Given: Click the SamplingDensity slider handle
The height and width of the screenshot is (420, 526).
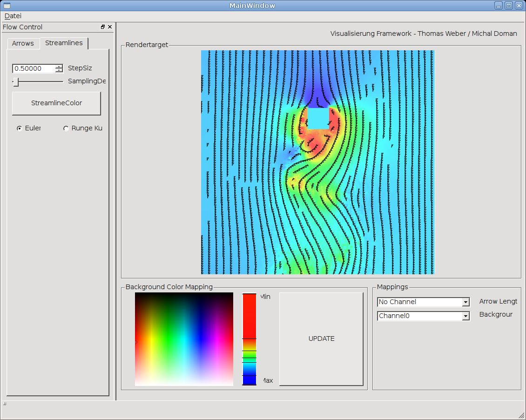Looking at the screenshot, I should pos(16,82).
